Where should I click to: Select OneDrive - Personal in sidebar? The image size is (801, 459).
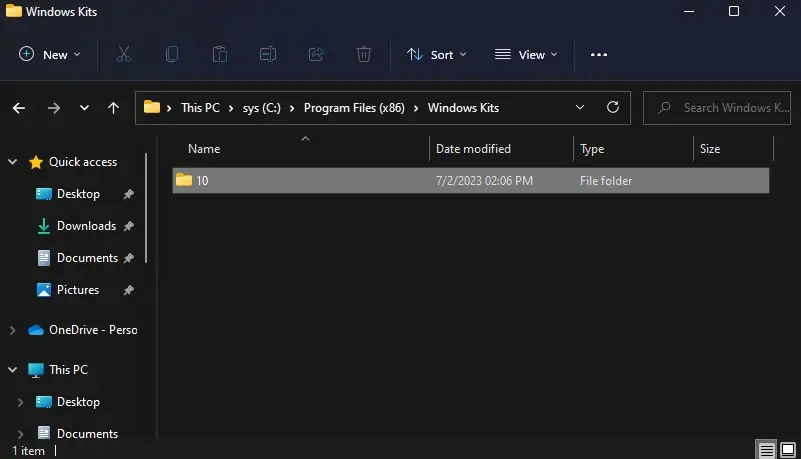tap(93, 330)
